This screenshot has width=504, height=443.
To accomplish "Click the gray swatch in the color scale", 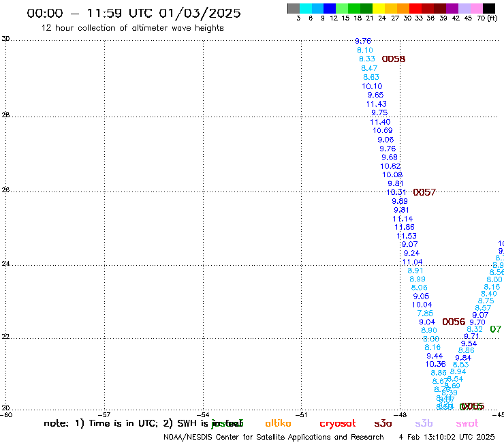I will (294, 8).
